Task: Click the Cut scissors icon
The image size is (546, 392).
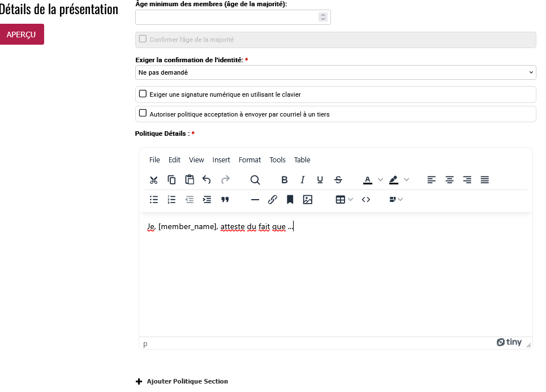Action: point(154,180)
